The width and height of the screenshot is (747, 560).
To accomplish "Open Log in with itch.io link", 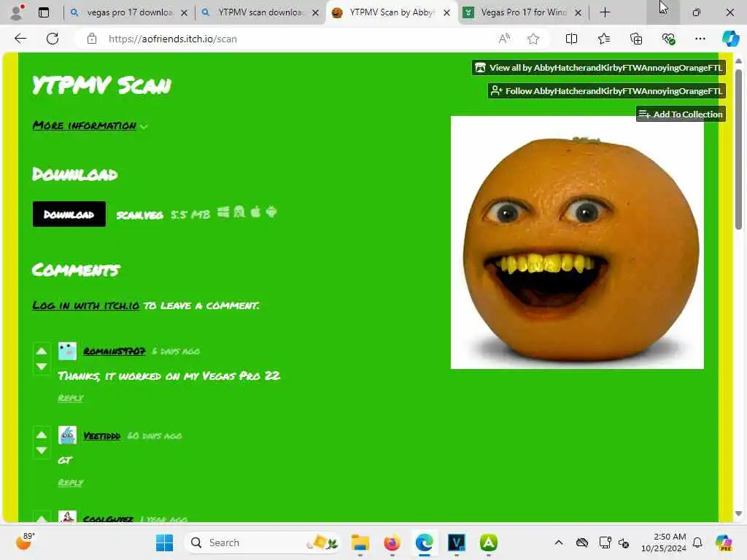I will (86, 306).
